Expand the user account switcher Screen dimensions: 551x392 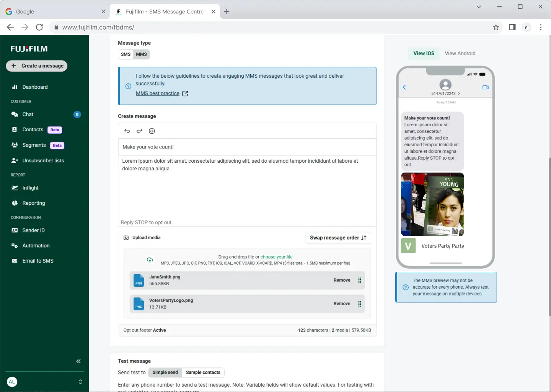click(x=80, y=382)
